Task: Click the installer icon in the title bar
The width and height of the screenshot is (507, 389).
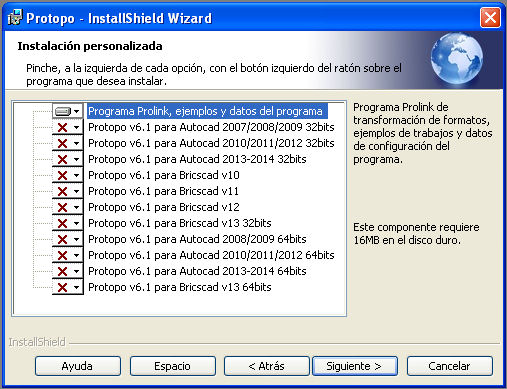Action: click(x=15, y=17)
